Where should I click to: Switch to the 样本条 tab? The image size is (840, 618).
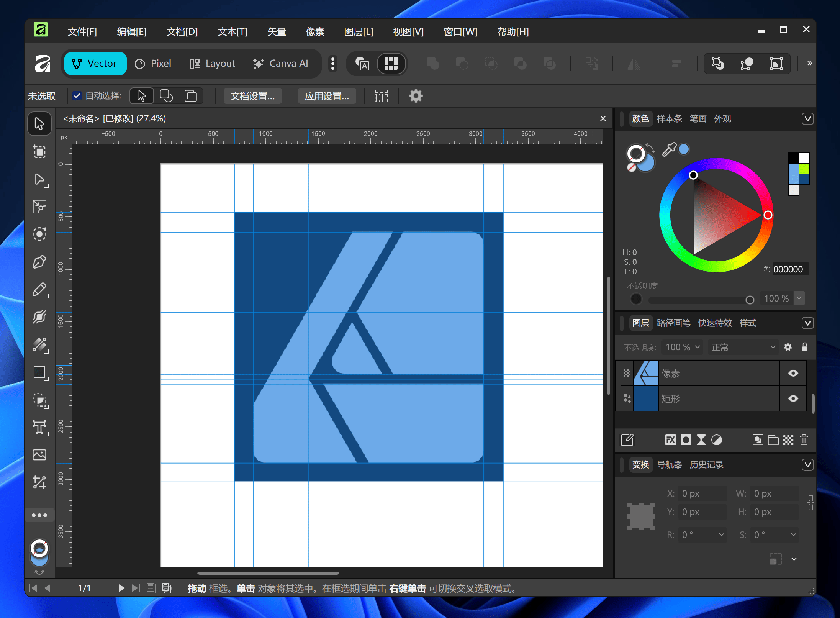(x=669, y=119)
